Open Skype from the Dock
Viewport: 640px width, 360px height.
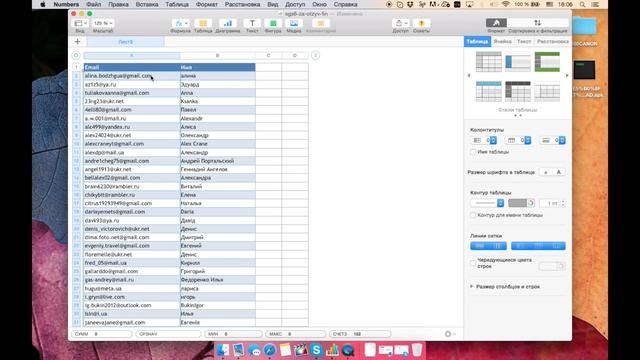coord(316,350)
